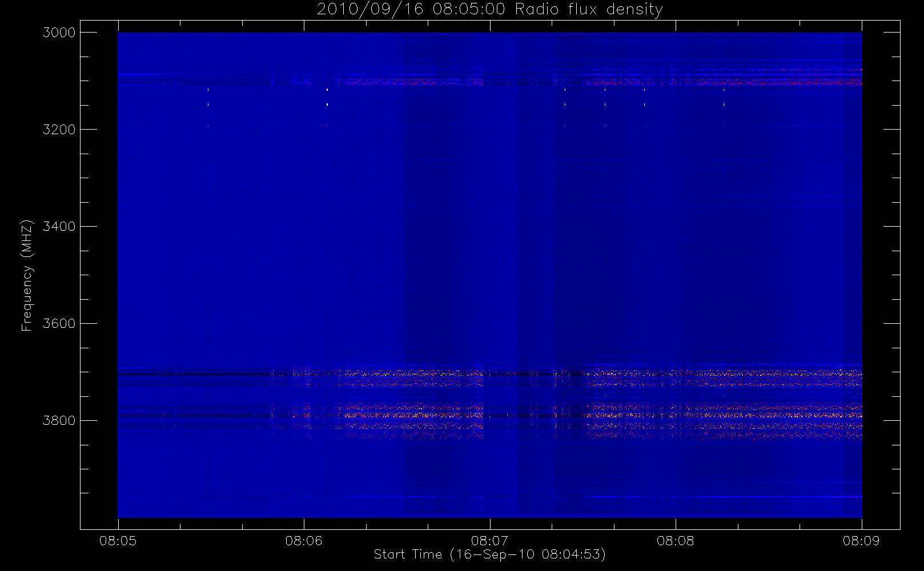Click the 08:09 time tick label

click(x=861, y=541)
